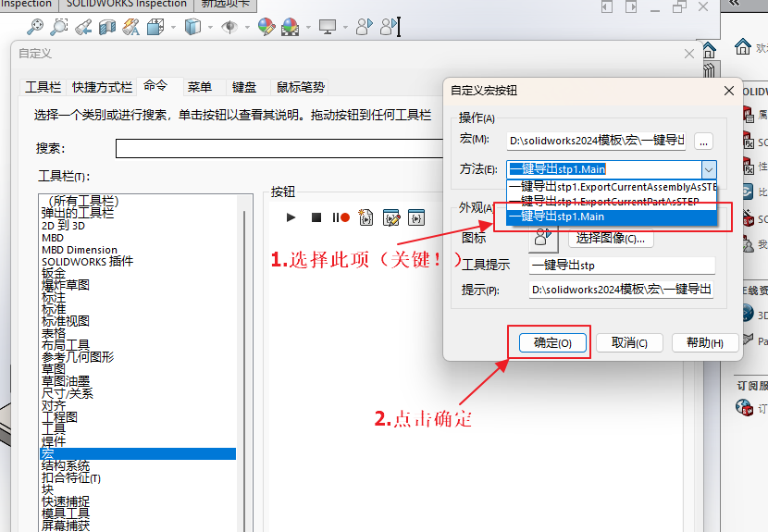The width and height of the screenshot is (768, 532).
Task: Select 钣金 in the toolbar category list
Action: (x=54, y=273)
